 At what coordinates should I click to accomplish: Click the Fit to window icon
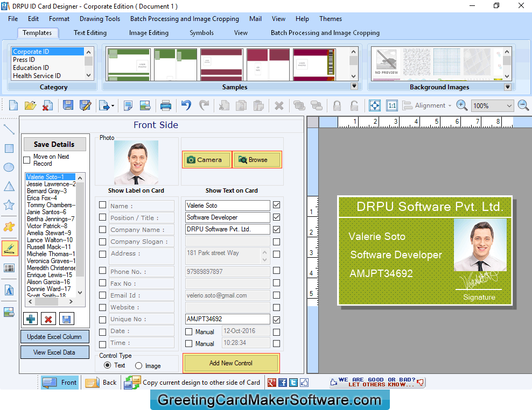(x=375, y=105)
